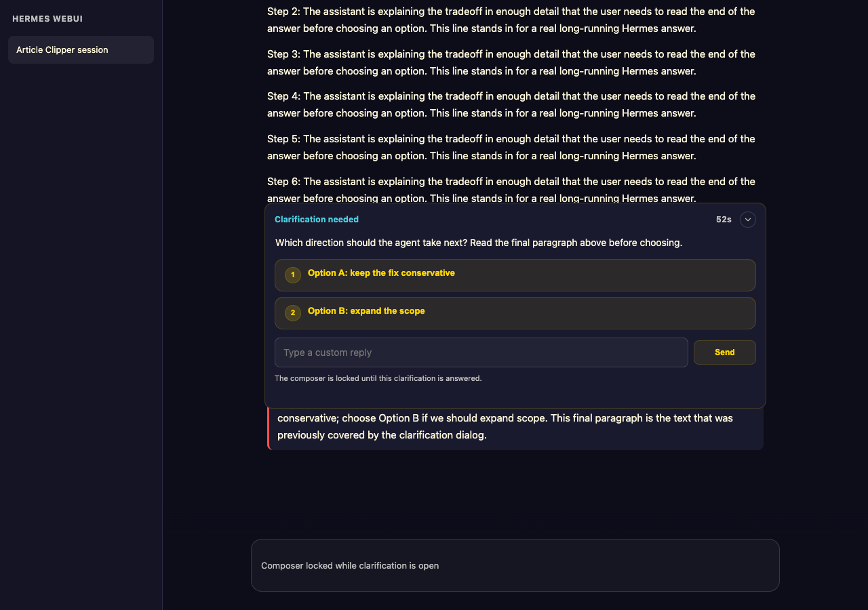Image resolution: width=868 pixels, height=610 pixels.
Task: Select the Step 3 paragraph
Action: [511, 62]
